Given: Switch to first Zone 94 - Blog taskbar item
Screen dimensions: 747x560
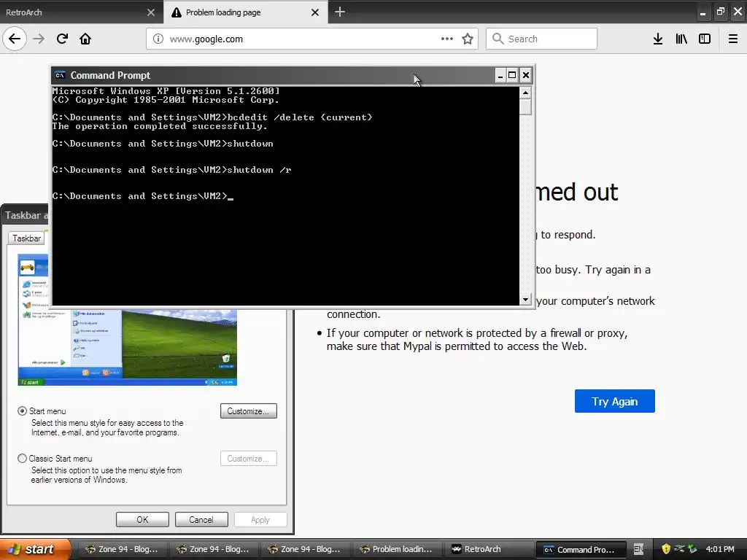Looking at the screenshot, I should coord(122,549).
